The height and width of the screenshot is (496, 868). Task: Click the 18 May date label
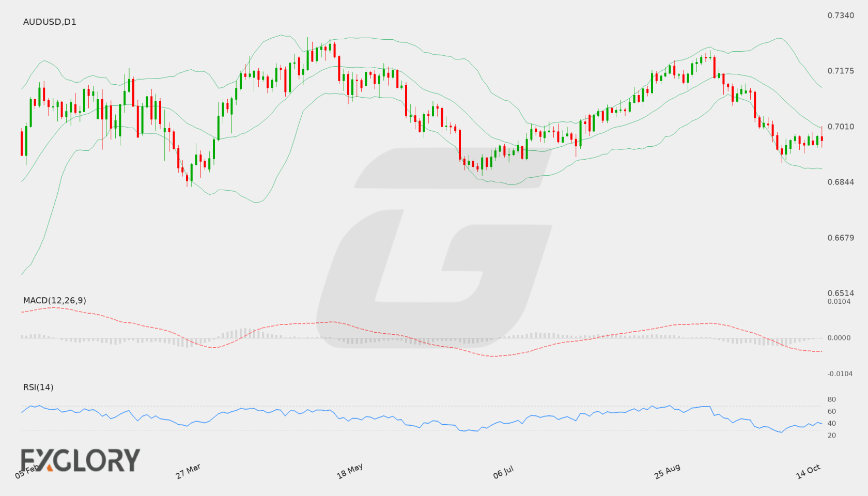point(350,471)
